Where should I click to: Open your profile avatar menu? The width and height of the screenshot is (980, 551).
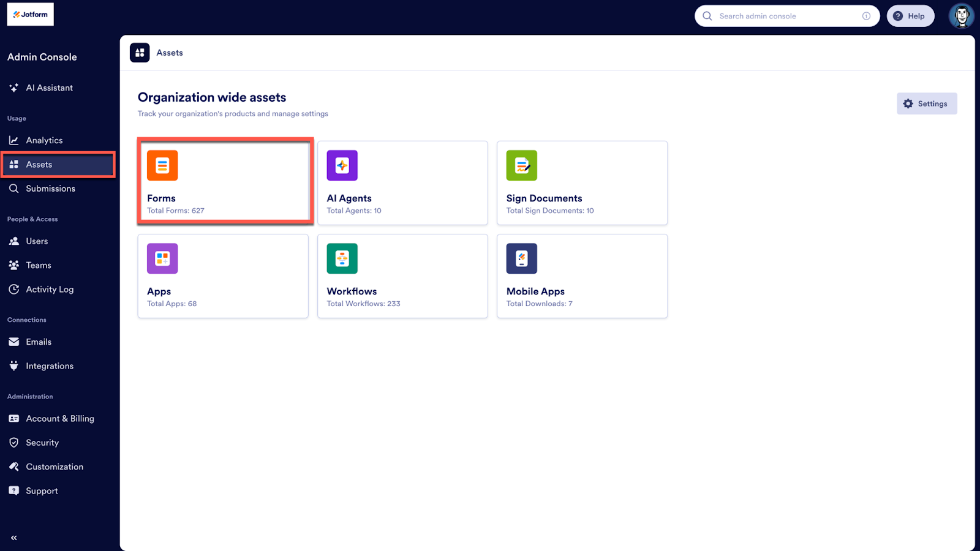point(961,16)
